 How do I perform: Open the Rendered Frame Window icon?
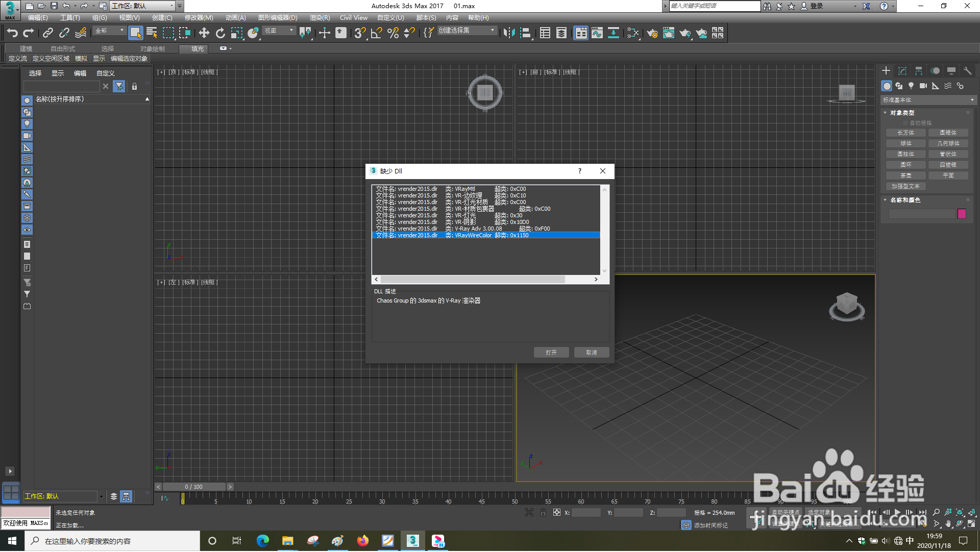669,33
